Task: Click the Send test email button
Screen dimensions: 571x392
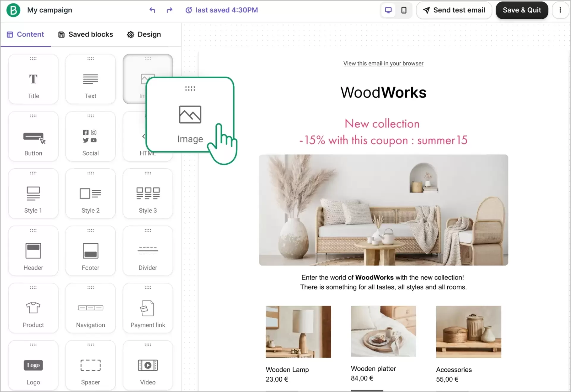Action: tap(454, 10)
